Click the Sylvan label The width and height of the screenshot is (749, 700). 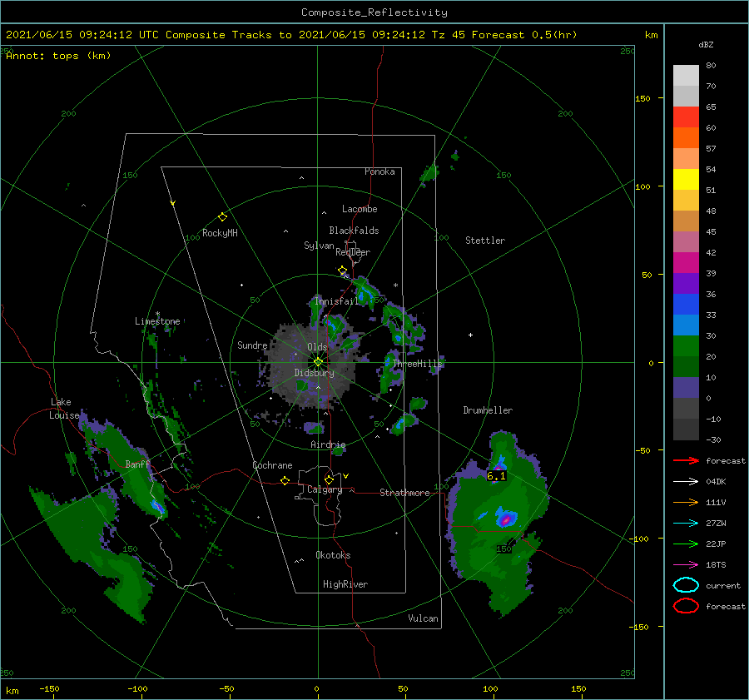(x=319, y=246)
